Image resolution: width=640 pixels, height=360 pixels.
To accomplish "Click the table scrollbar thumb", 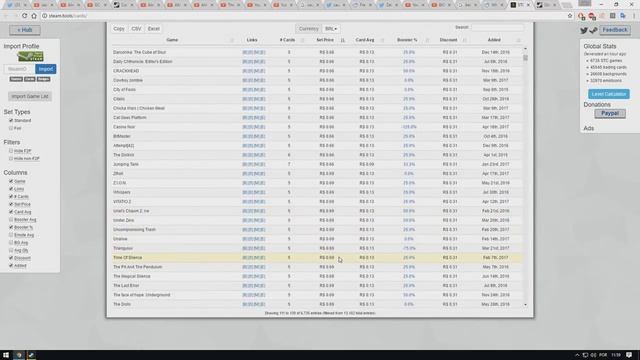I will click(x=525, y=58).
